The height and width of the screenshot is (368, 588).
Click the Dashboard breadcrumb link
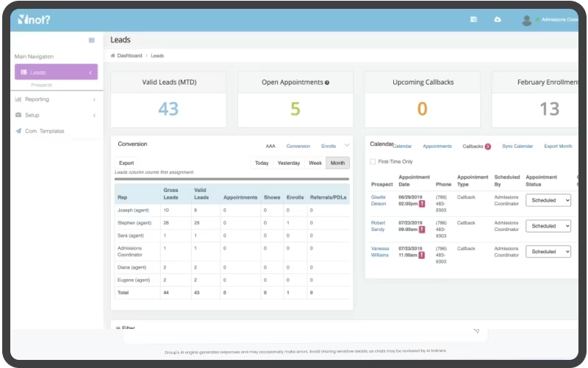click(129, 56)
